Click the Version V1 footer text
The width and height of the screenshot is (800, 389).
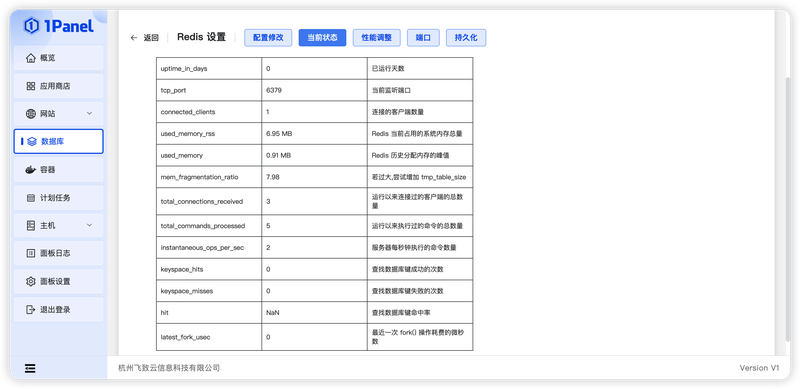(760, 368)
